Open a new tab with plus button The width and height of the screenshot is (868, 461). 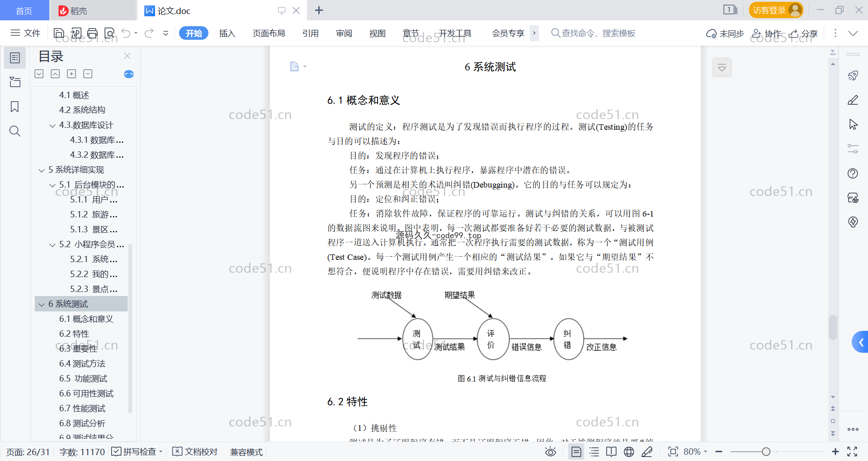coord(319,10)
